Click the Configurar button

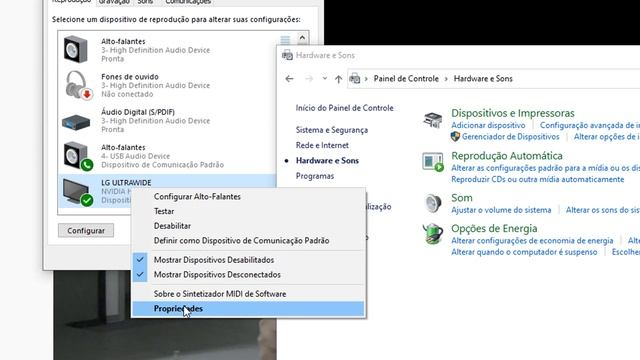tap(86, 231)
